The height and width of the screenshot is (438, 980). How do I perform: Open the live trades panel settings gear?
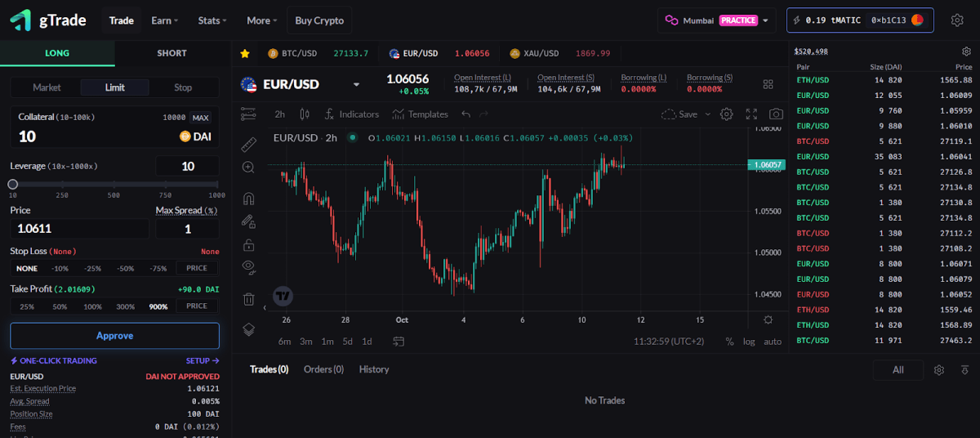coord(967,51)
